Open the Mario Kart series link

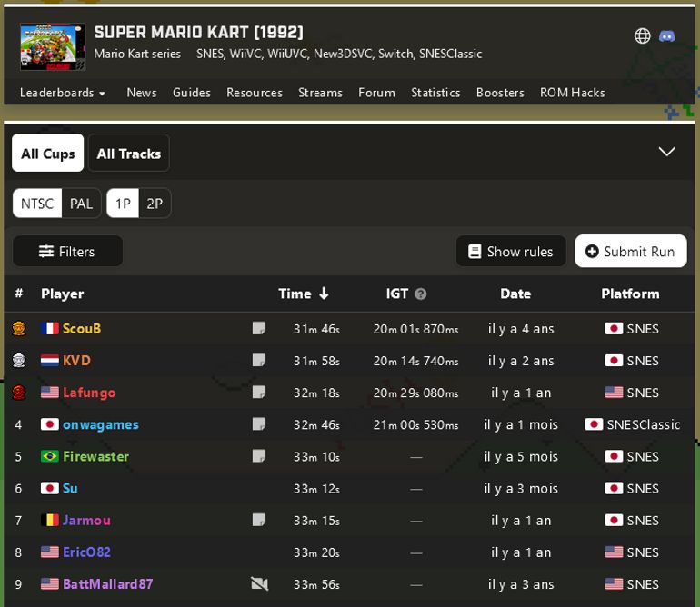coord(137,54)
